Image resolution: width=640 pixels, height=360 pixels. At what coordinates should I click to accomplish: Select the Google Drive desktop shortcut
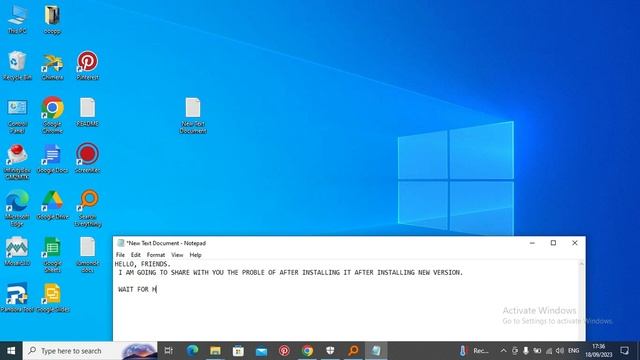[52, 205]
